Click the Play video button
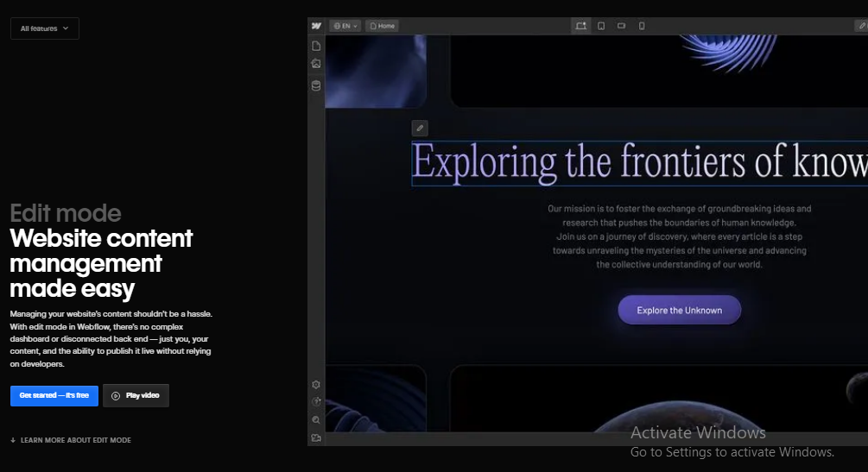Viewport: 868px width, 472px height. tap(136, 396)
